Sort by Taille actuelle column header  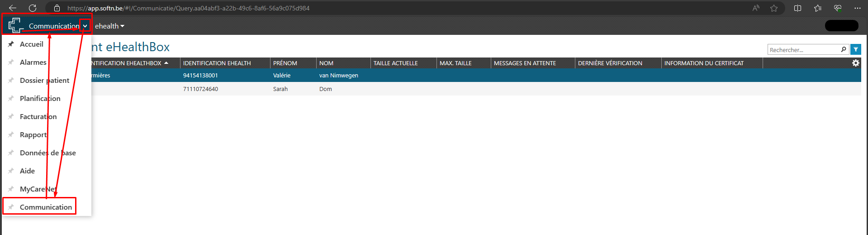click(395, 63)
